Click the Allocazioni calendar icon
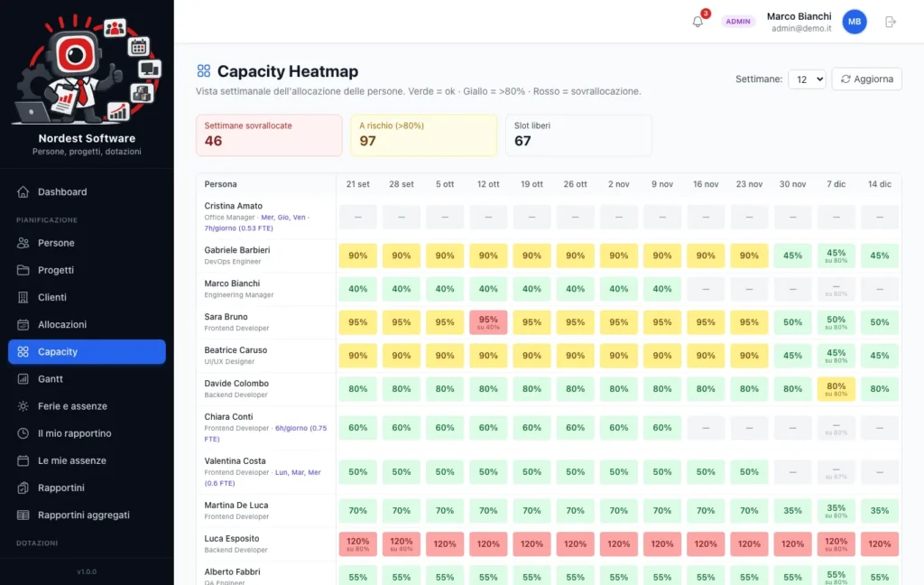Screen dimensions: 924x585 (x=23, y=324)
